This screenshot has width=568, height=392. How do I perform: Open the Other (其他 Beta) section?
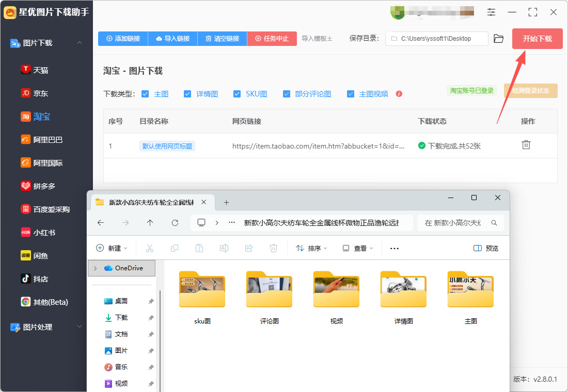pos(44,302)
